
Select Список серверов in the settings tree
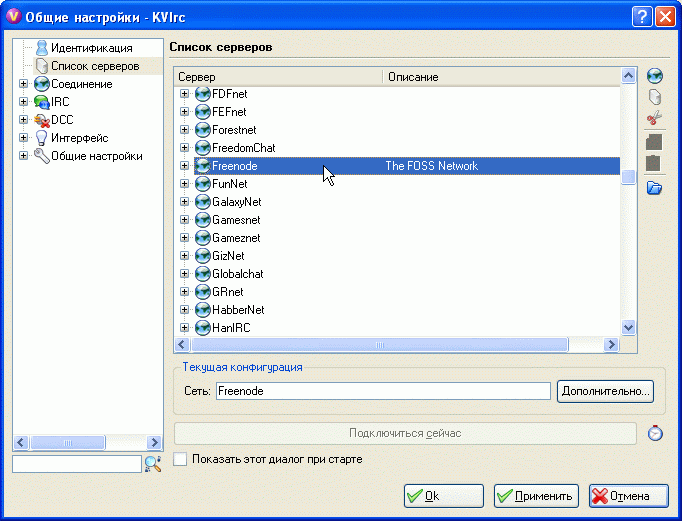point(95,66)
